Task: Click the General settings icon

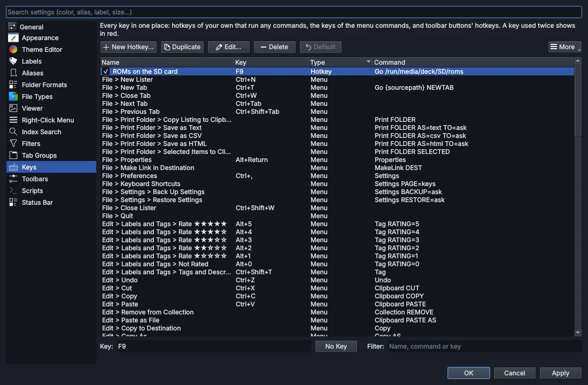Action: tap(12, 27)
